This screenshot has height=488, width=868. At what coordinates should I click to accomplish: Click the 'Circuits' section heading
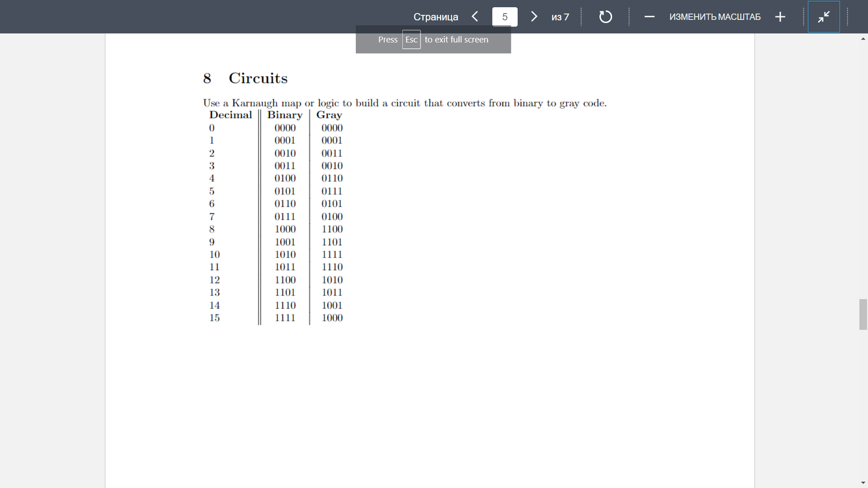[x=258, y=78]
